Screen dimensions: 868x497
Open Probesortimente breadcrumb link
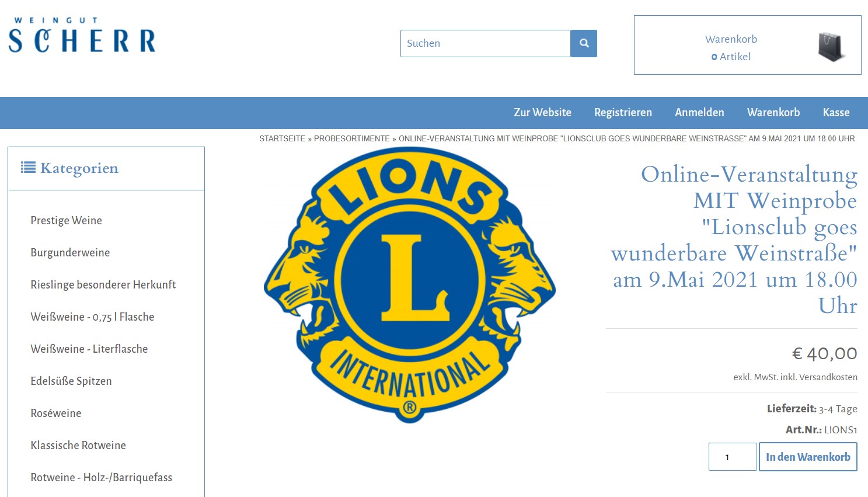351,138
